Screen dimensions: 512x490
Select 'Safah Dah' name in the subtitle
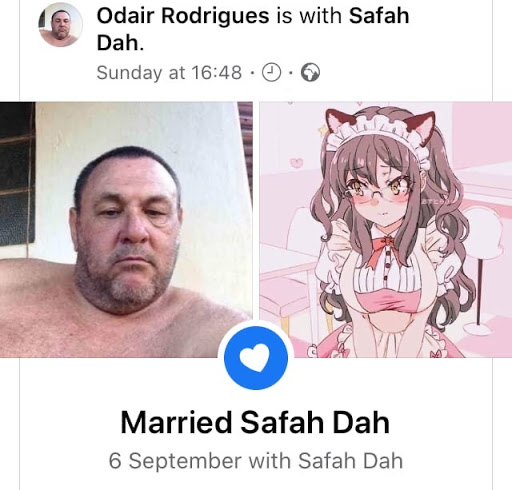[x=350, y=461]
